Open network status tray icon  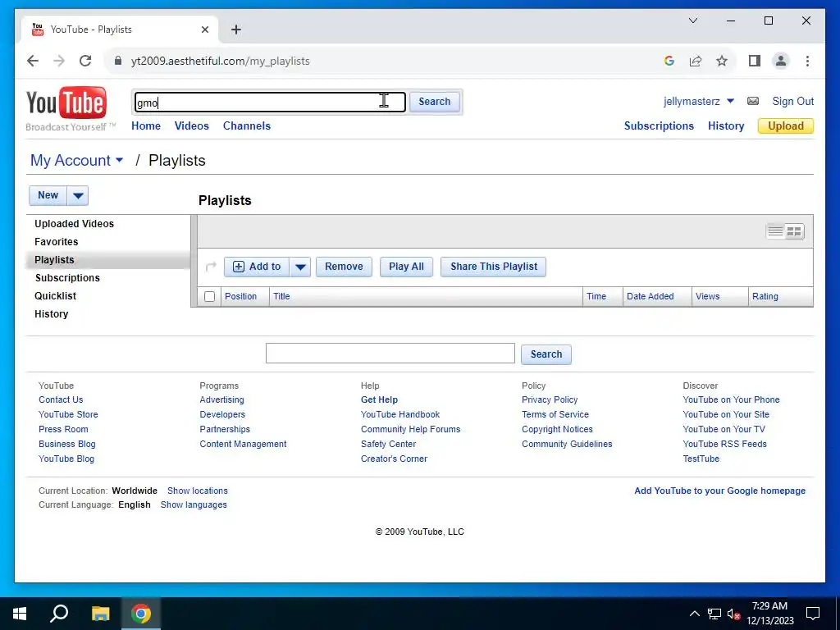pyautogui.click(x=714, y=614)
